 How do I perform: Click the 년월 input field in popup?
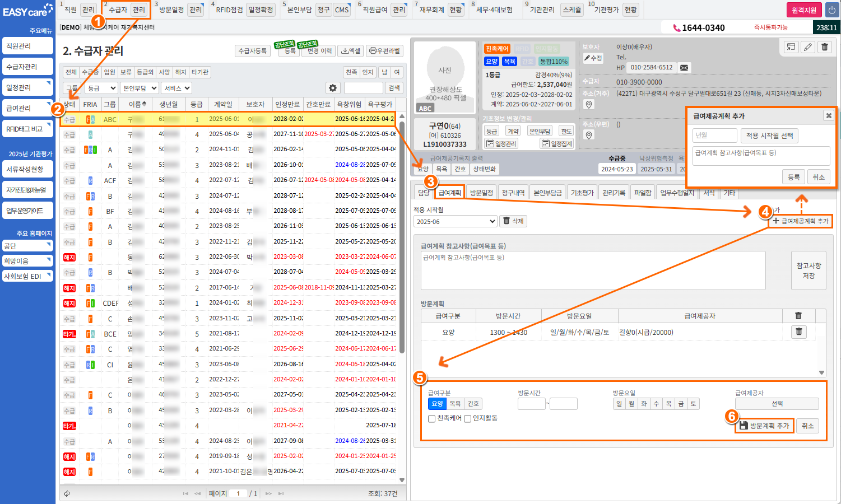pos(714,136)
